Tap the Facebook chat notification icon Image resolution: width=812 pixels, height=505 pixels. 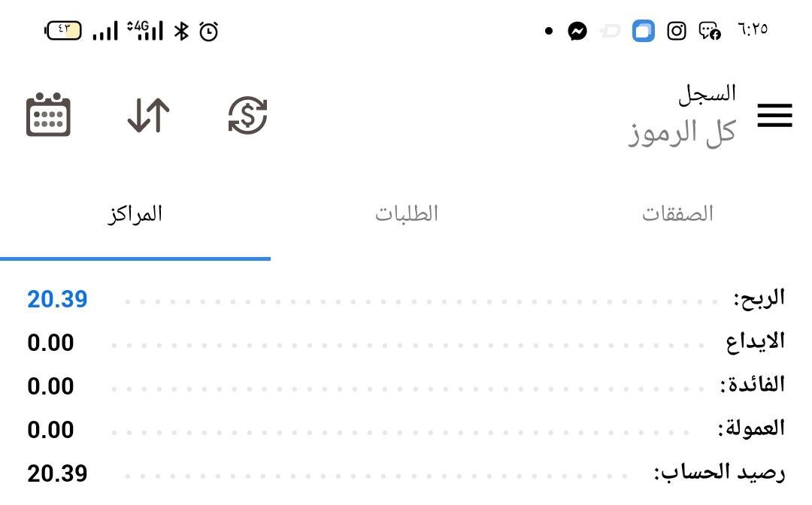[x=710, y=31]
